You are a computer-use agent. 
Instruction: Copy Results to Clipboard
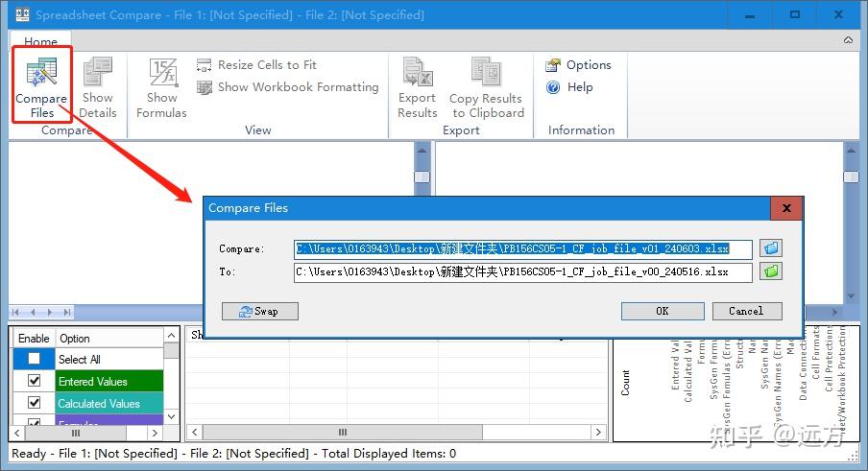click(x=487, y=87)
